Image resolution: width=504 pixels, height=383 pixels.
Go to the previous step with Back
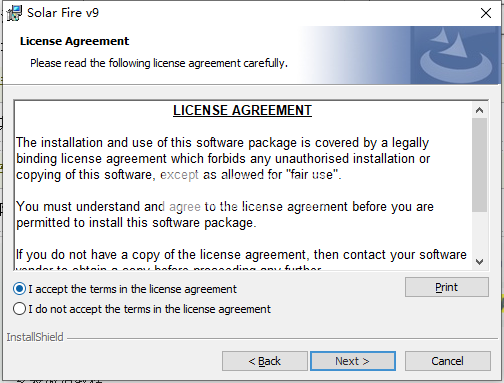[x=265, y=361]
